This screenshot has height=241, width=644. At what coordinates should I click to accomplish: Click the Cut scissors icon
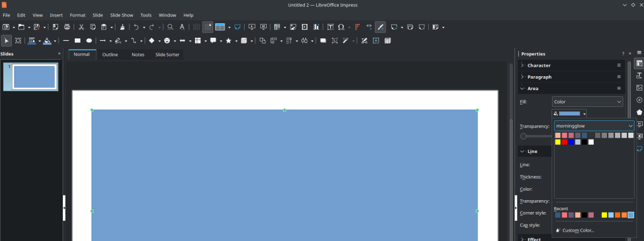(81, 27)
